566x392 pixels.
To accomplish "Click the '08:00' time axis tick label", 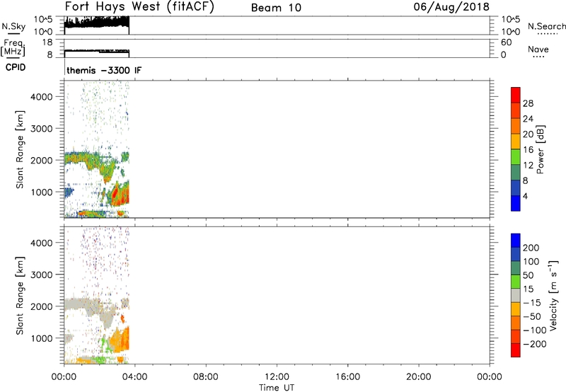I will click(x=206, y=377).
